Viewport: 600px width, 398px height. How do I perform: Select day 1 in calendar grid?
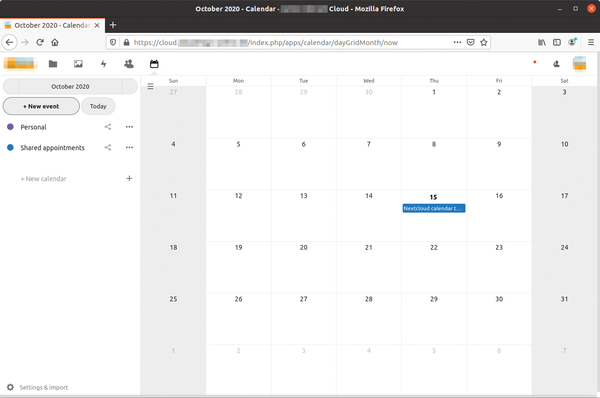coord(434,112)
